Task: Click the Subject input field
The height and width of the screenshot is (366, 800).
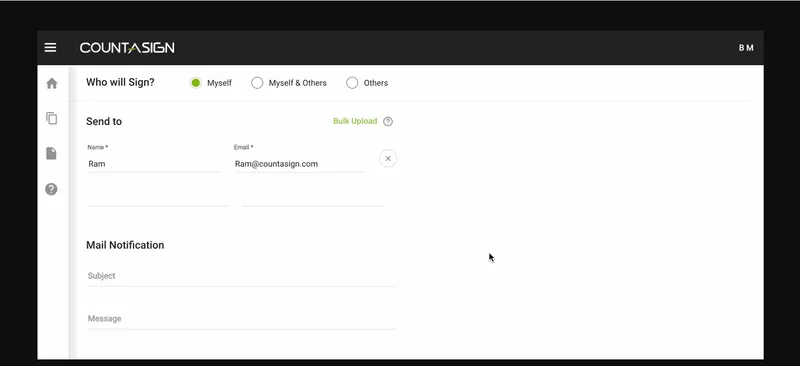Action: [242, 276]
